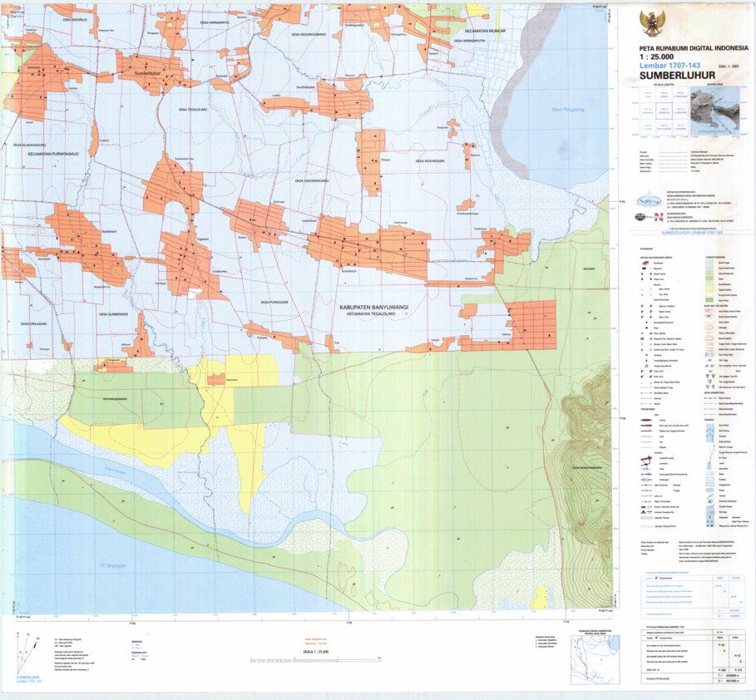Select the Dinas Hidro-Oseanografi anchor logo
This screenshot has width=756, height=700.
pyautogui.click(x=639, y=216)
